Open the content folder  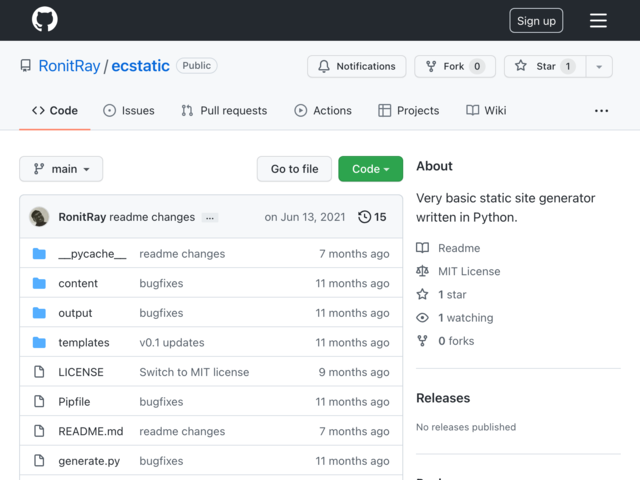pyautogui.click(x=78, y=283)
